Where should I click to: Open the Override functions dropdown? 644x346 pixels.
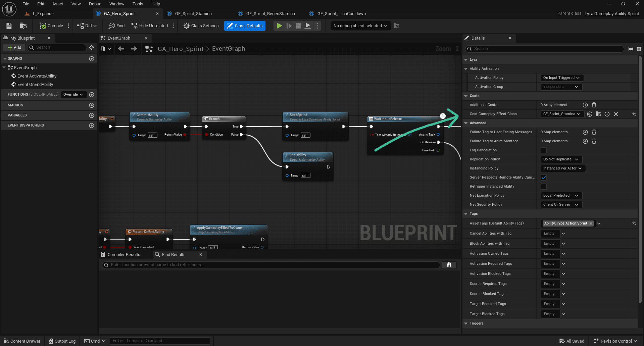73,95
